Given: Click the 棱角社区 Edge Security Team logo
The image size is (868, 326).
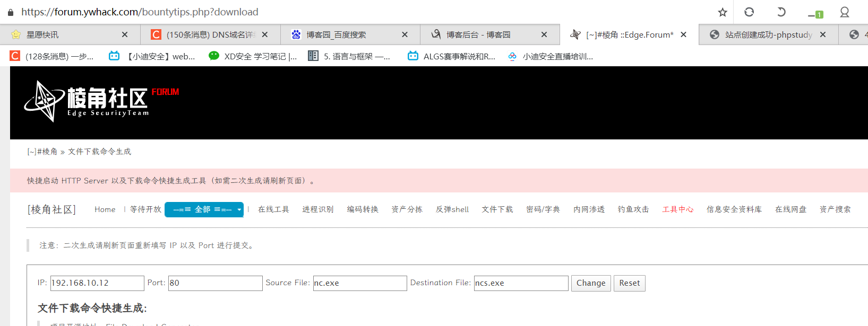Looking at the screenshot, I should click(101, 101).
